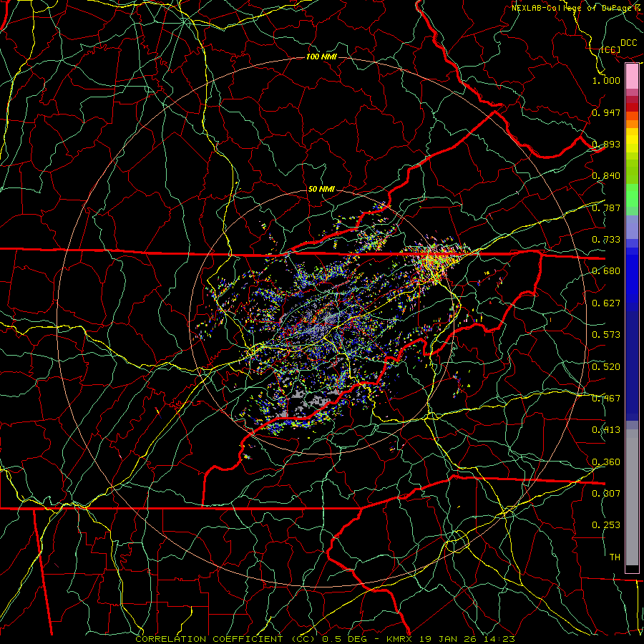Click the CORRELATION COEFFICIENT (CC) footer title
The image size is (644, 644).
pyautogui.click(x=226, y=639)
